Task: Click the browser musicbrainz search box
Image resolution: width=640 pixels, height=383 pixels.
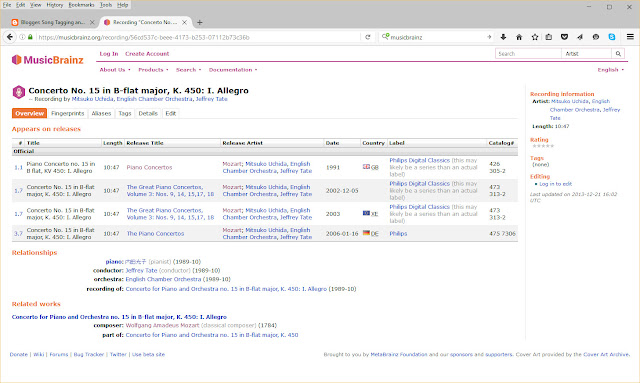Action: click(x=436, y=37)
